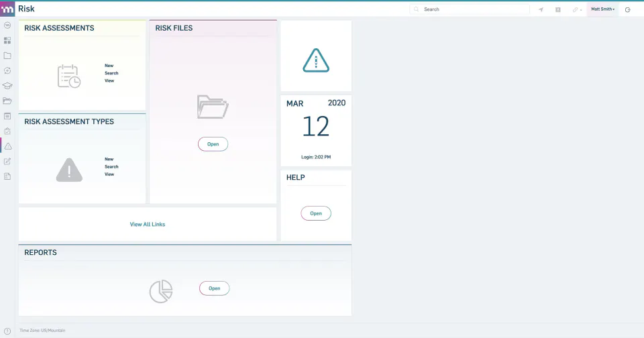This screenshot has height=338, width=644.
Task: Click 2020 year label in calendar tile
Action: (x=337, y=103)
